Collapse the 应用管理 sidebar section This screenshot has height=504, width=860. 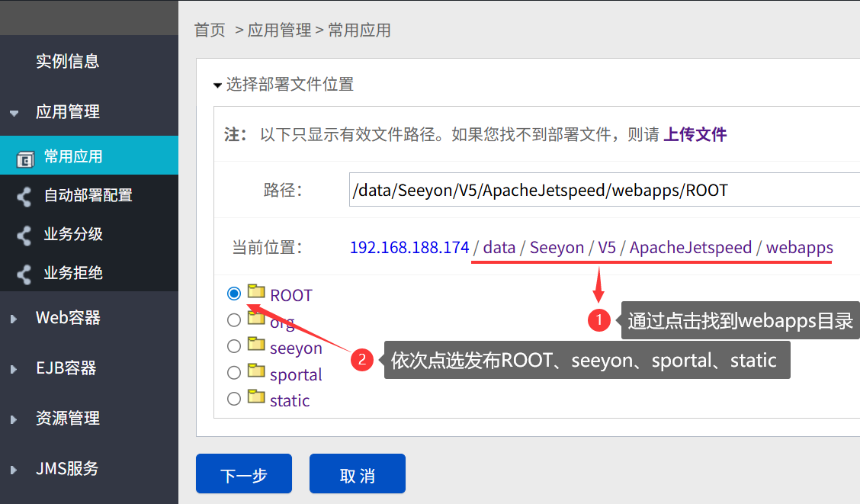(14, 114)
